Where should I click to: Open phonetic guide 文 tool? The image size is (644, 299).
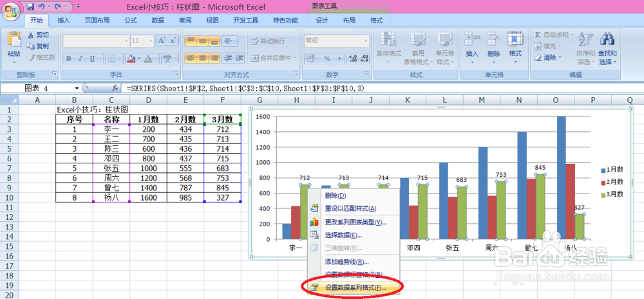tap(167, 59)
